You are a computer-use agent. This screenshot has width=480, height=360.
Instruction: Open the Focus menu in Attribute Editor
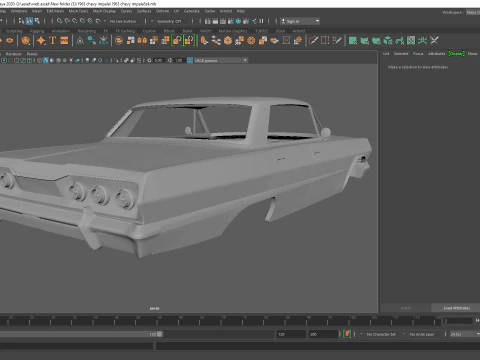418,54
